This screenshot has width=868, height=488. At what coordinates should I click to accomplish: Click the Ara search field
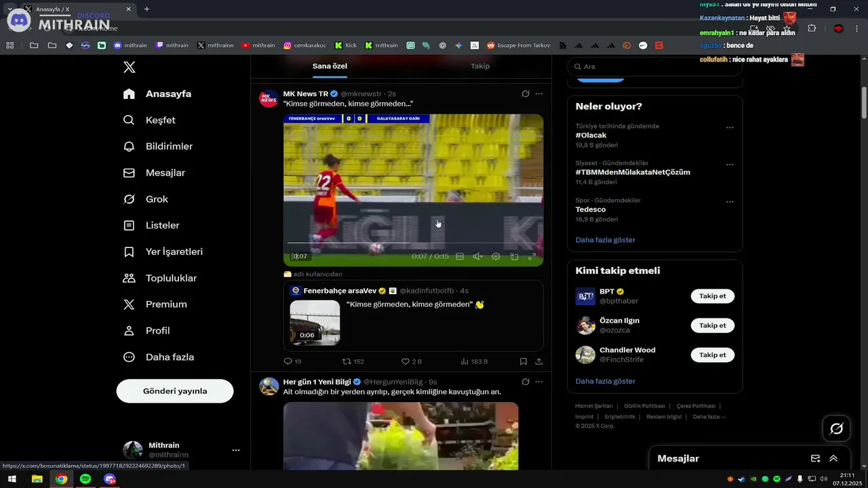click(654, 66)
